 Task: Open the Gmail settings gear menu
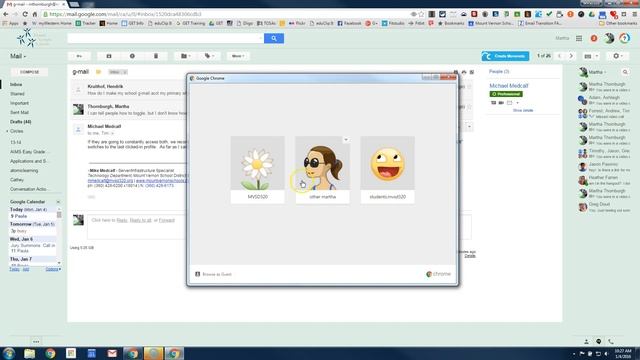click(x=618, y=56)
